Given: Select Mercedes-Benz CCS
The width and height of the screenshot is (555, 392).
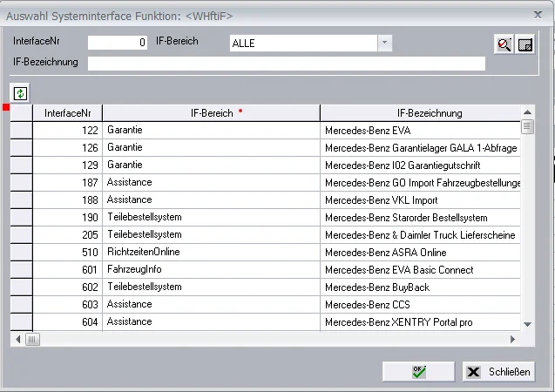Looking at the screenshot, I should [x=420, y=304].
